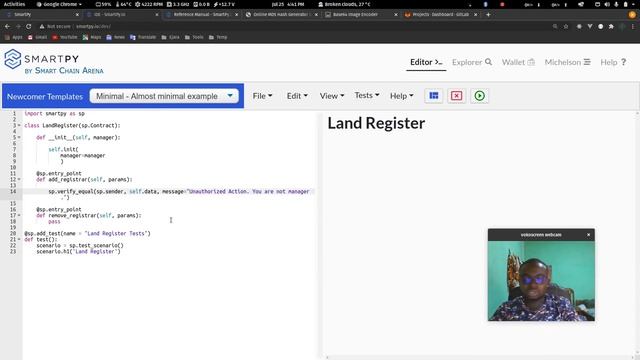
Task: Expand the toolbar Help menu
Action: [x=401, y=96]
